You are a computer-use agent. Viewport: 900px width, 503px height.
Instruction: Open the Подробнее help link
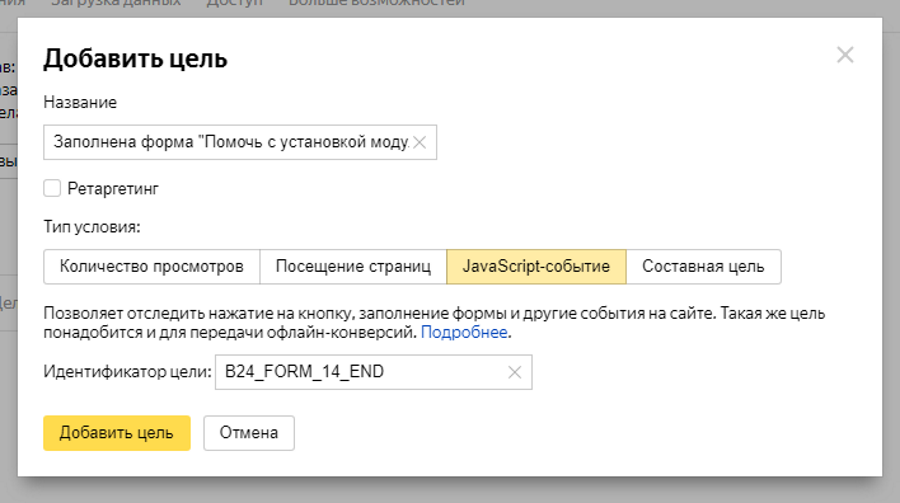(464, 332)
